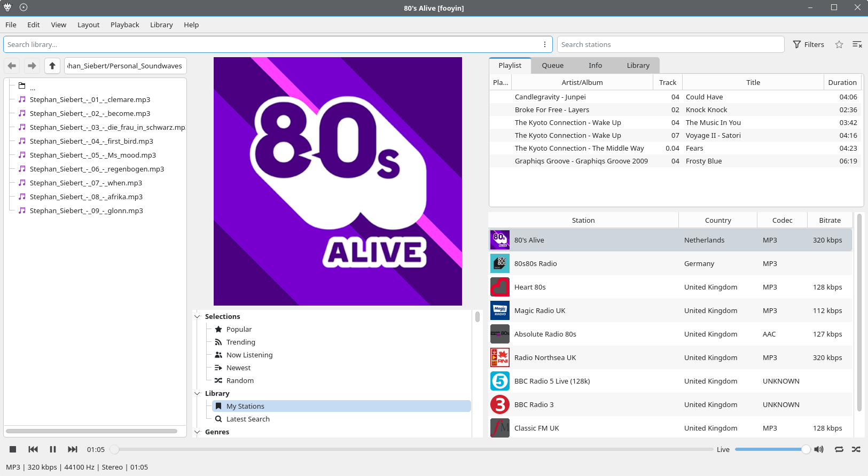Screen dimensions: 868x476
Task: Adjust the volume slider
Action: click(772, 449)
